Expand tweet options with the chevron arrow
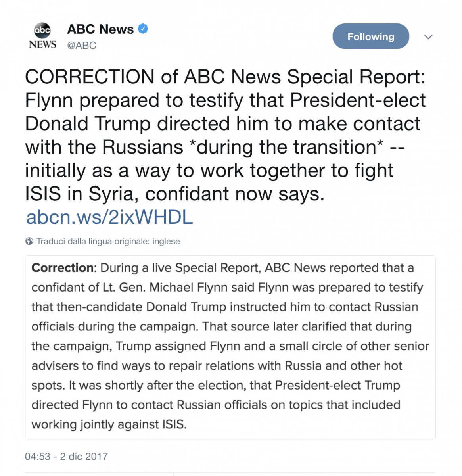 click(428, 37)
